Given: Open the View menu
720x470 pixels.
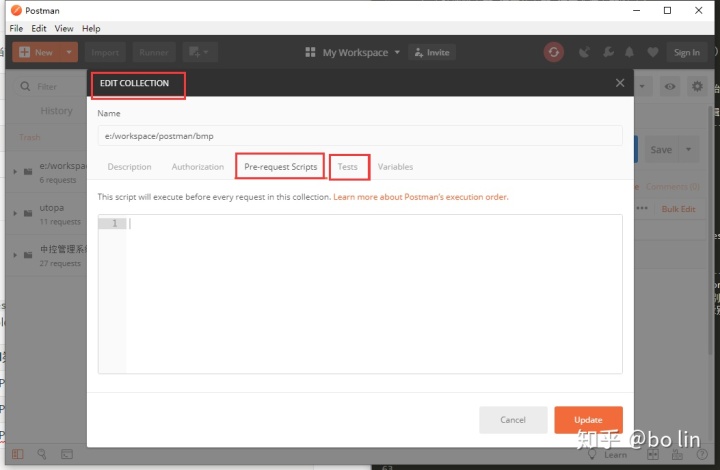Looking at the screenshot, I should [64, 28].
